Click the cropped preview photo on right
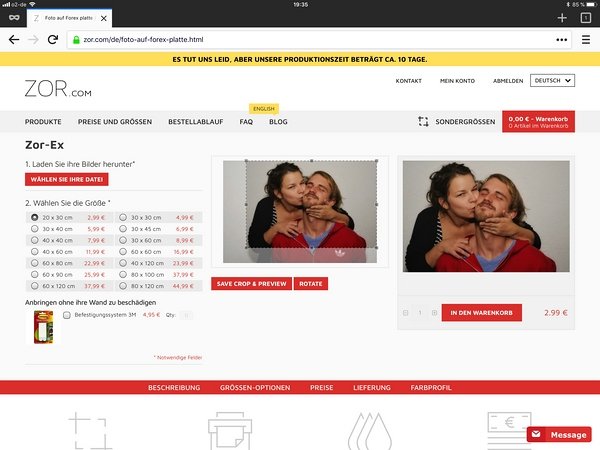Screen dimensions: 600x450 (x=486, y=216)
